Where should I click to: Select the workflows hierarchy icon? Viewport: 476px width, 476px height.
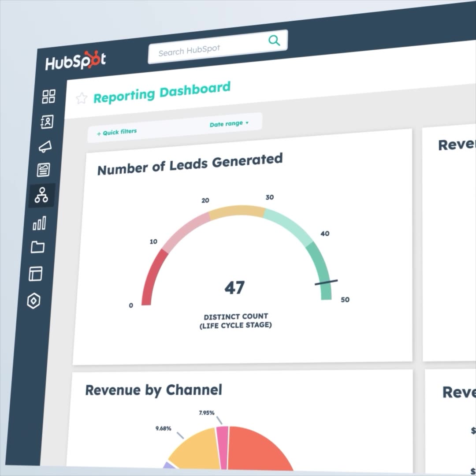pos(42,195)
